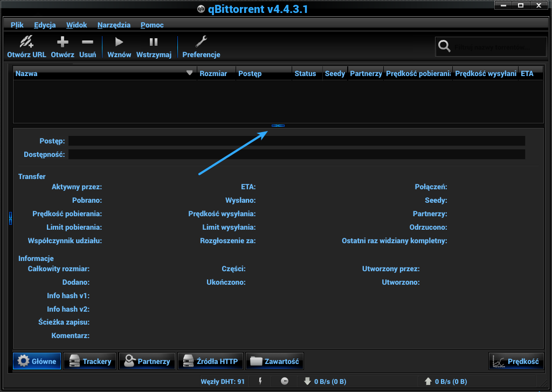The width and height of the screenshot is (552, 392).
Task: Sort by the Nazwa column header
Action: click(x=105, y=73)
